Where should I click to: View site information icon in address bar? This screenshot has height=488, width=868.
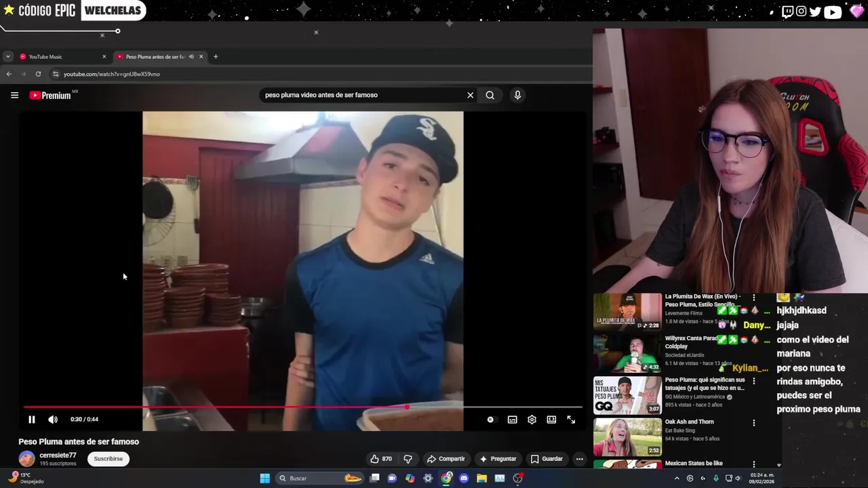(x=56, y=74)
